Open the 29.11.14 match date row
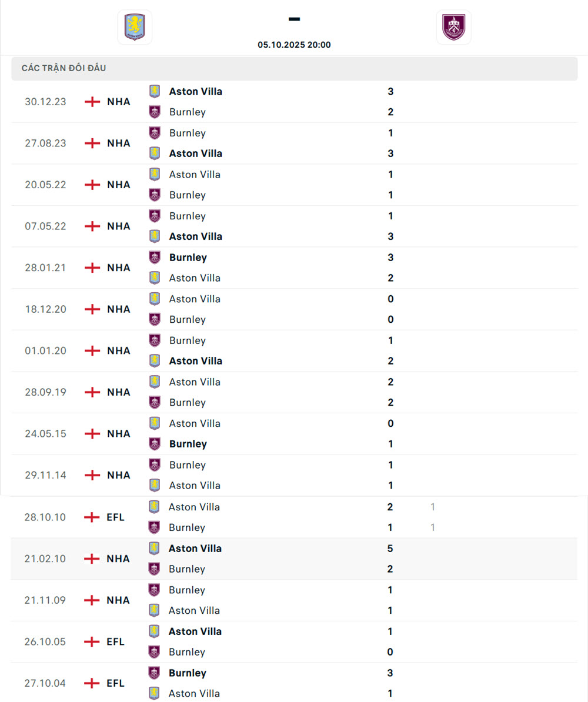This screenshot has width=588, height=702. [45, 475]
